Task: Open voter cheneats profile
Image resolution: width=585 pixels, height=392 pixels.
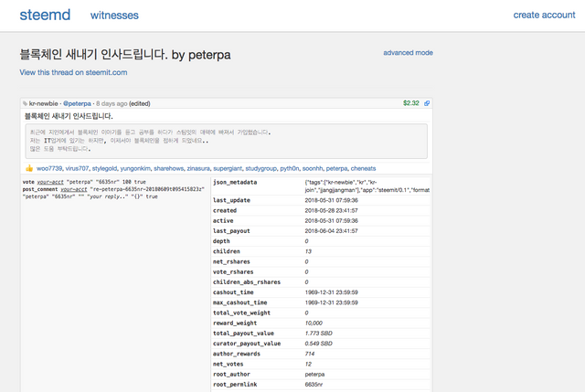Action: [363, 168]
